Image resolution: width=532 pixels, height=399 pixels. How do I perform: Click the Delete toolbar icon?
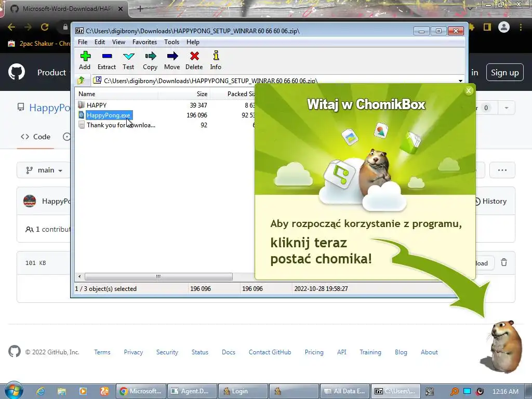point(194,60)
